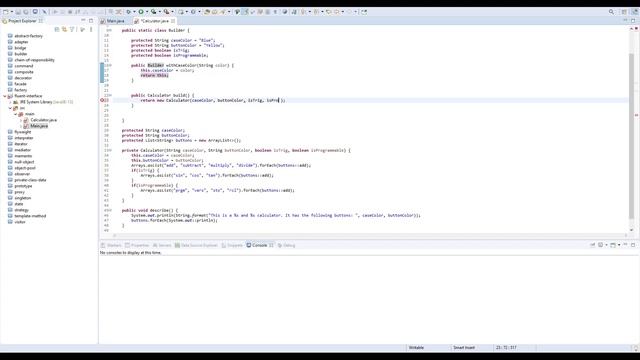Viewport: 640px width, 360px height.
Task: Open the Project Explorer view menu icon
Action: [91, 29]
